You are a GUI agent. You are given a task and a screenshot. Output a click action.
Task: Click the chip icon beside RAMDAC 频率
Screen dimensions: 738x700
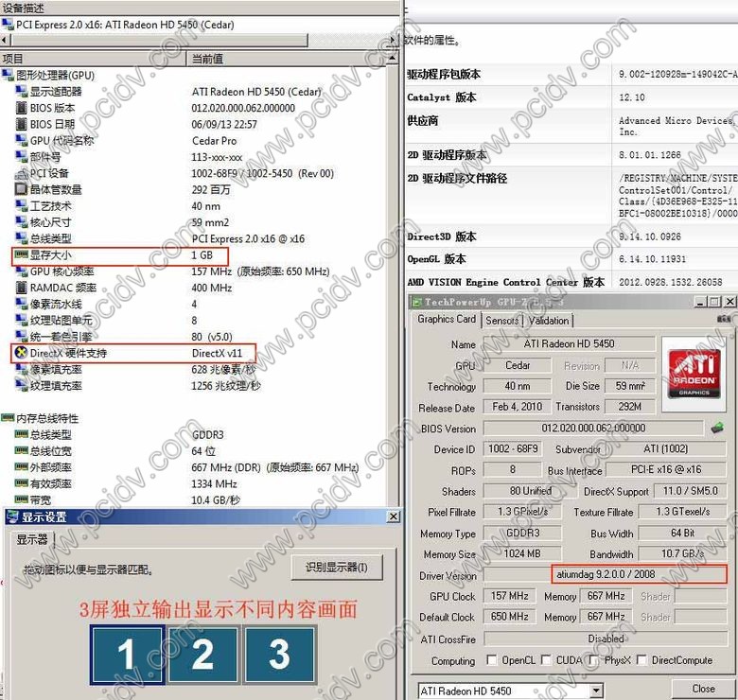[x=21, y=287]
